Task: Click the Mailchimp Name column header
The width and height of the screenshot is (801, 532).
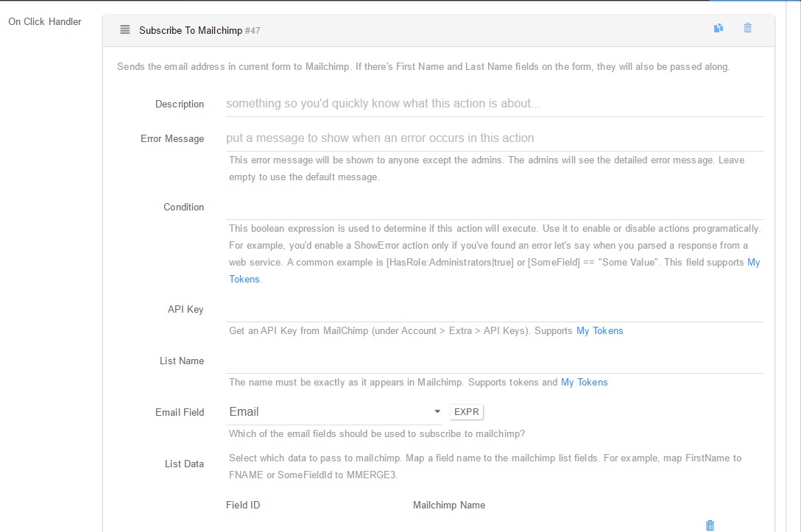Action: tap(449, 505)
